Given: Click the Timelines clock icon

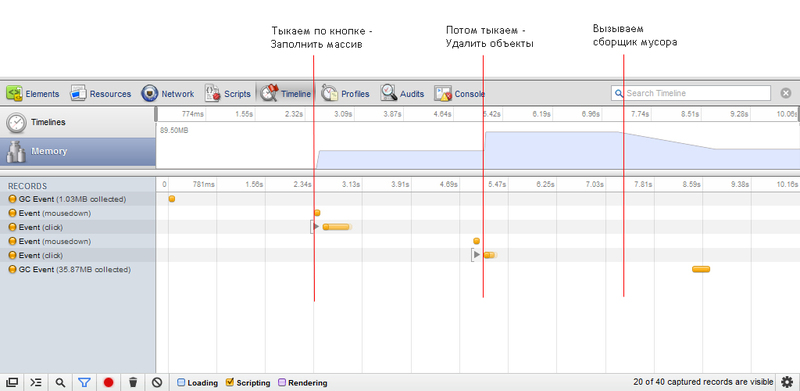Looking at the screenshot, I should [16, 123].
